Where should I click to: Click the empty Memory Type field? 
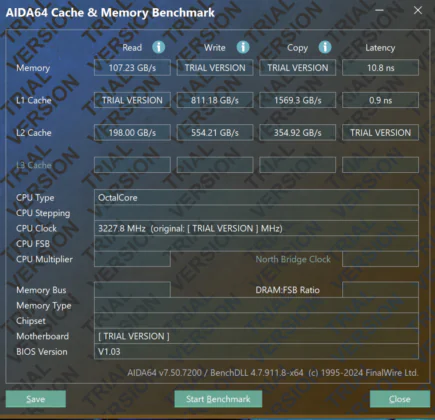point(256,305)
